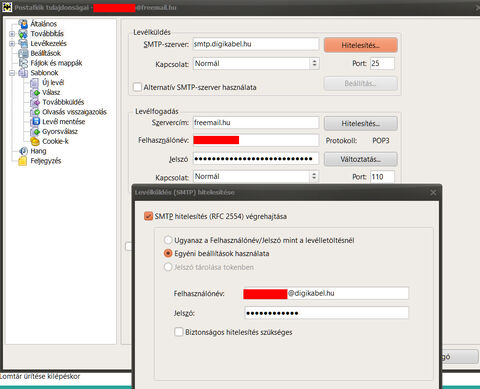The width and height of the screenshot is (480, 389).
Task: Click the Továbbküldés template icon
Action: [x=35, y=102]
